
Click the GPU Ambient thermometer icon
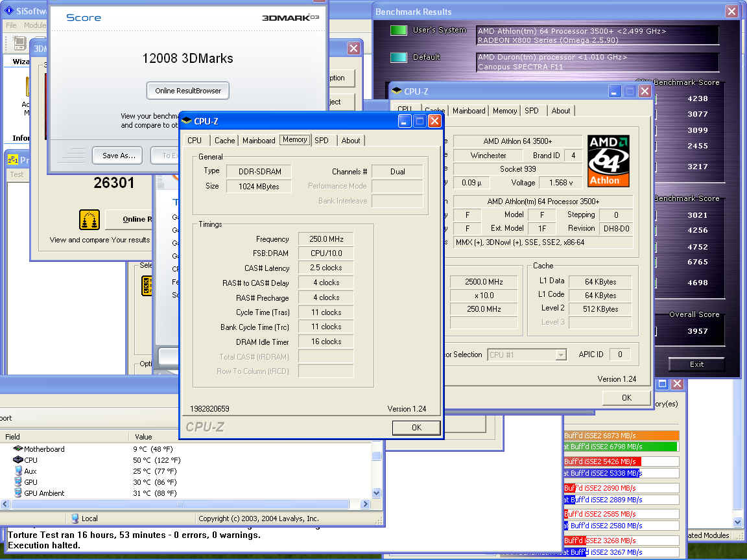pos(18,493)
